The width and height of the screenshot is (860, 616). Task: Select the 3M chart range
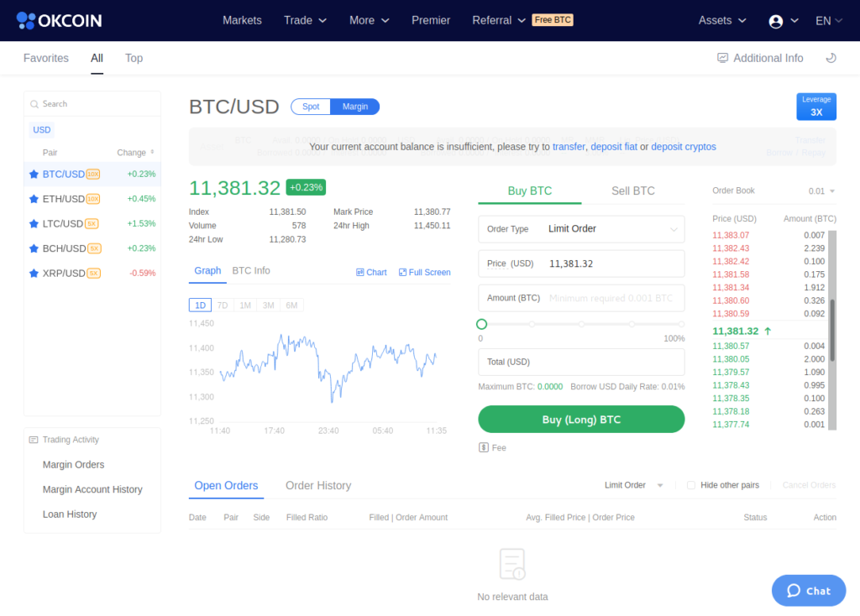tap(268, 305)
